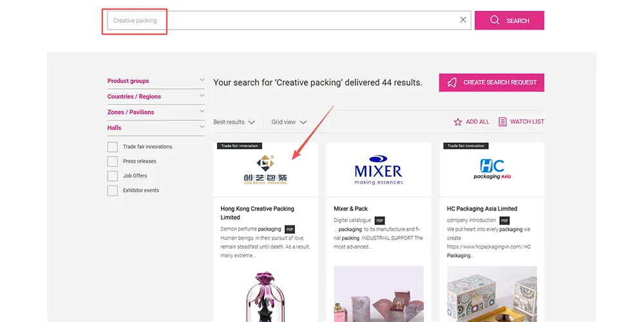Open the Grid view dropdown

point(289,122)
